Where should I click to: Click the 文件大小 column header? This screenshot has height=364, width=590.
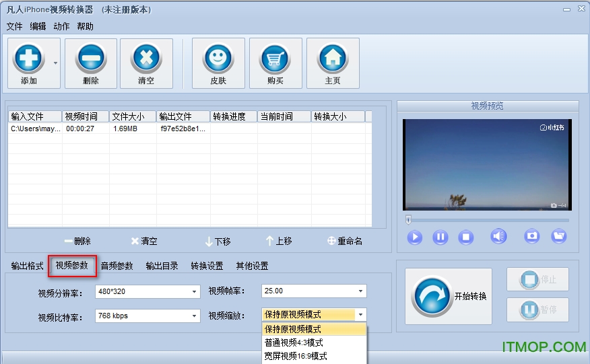click(x=133, y=116)
